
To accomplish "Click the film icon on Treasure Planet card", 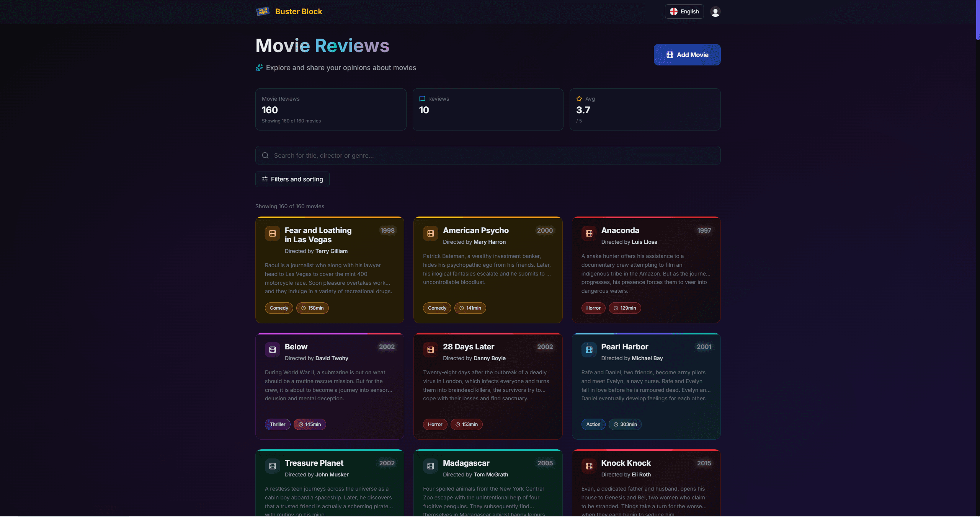I will coord(273,466).
